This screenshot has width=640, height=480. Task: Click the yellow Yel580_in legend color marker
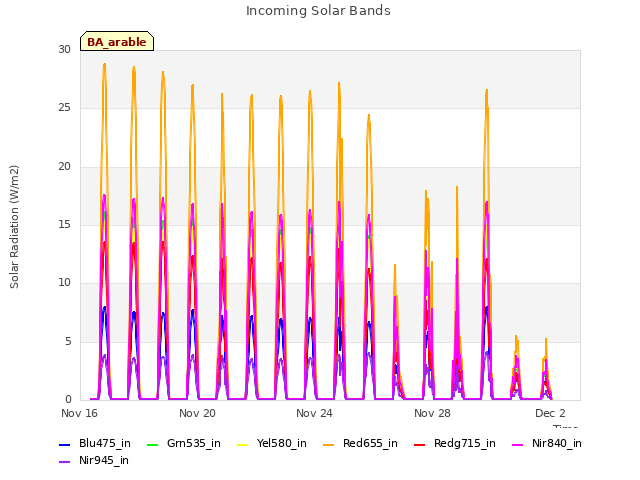point(242,444)
